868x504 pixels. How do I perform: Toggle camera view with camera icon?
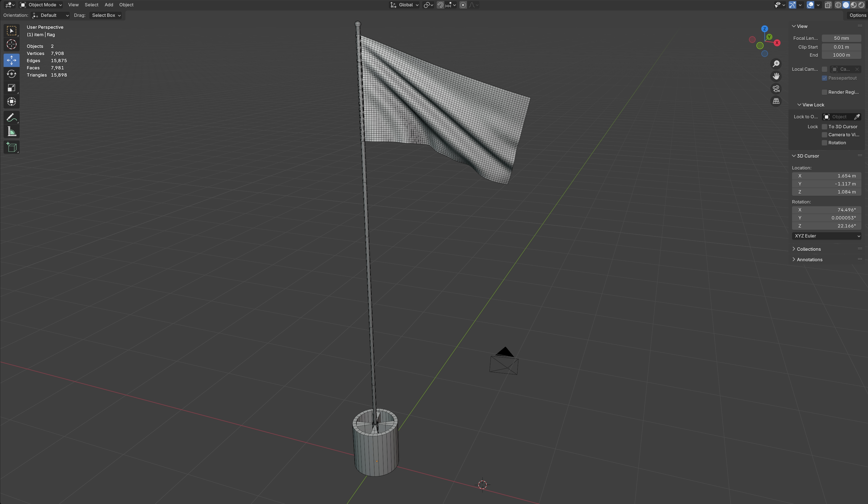pyautogui.click(x=776, y=89)
